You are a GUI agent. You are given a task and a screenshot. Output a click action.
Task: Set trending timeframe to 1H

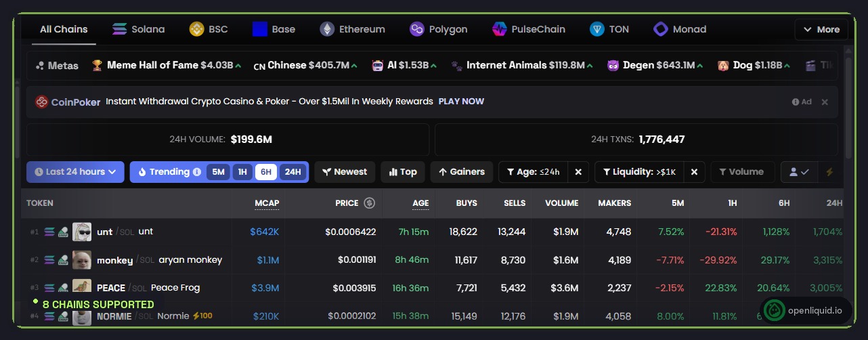coord(242,172)
